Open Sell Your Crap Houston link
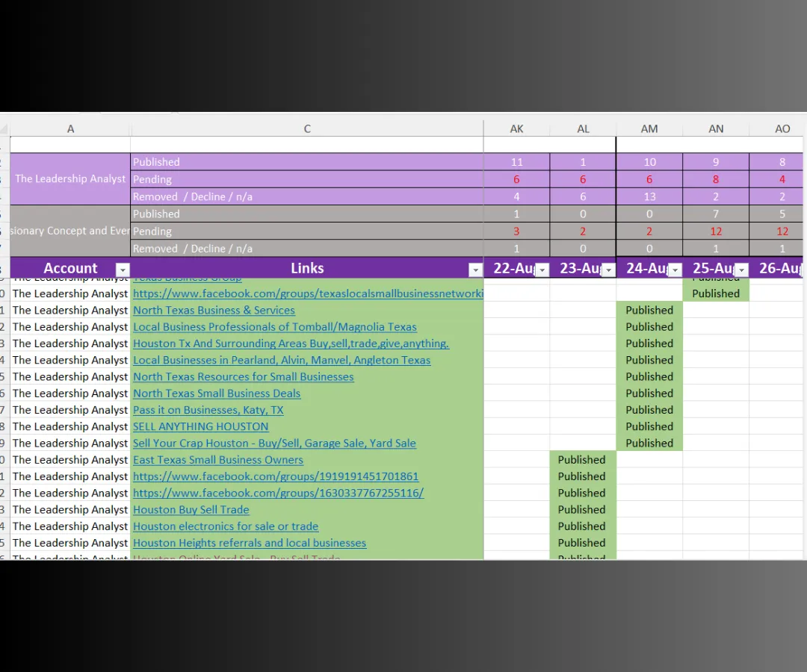This screenshot has width=807, height=672. click(x=274, y=444)
